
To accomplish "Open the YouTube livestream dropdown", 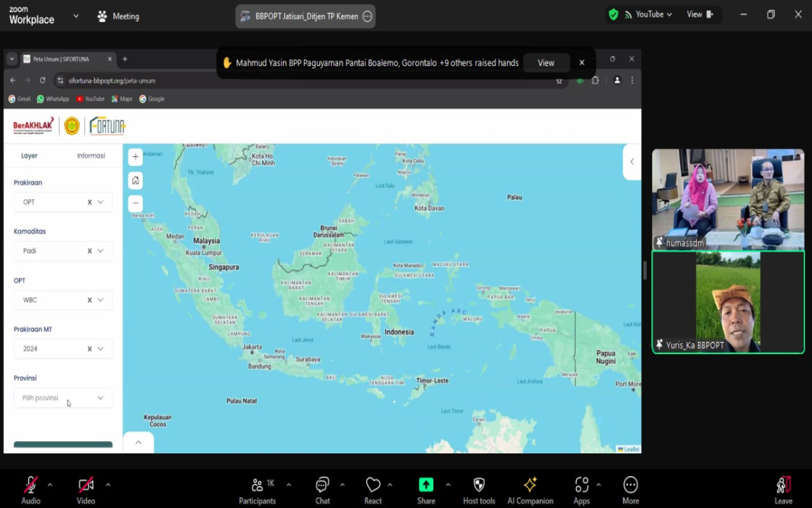I will 648,15.
